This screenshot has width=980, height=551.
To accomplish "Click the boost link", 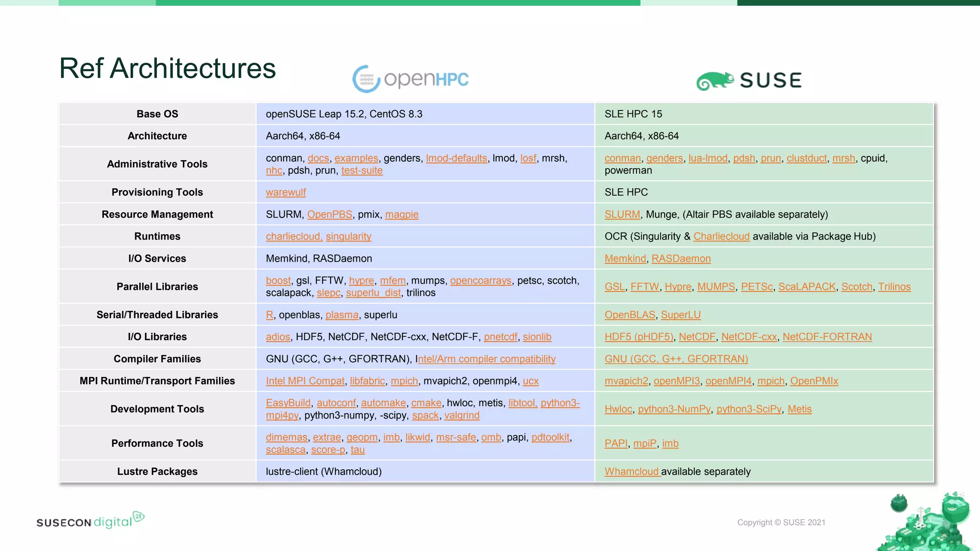I will (x=278, y=280).
